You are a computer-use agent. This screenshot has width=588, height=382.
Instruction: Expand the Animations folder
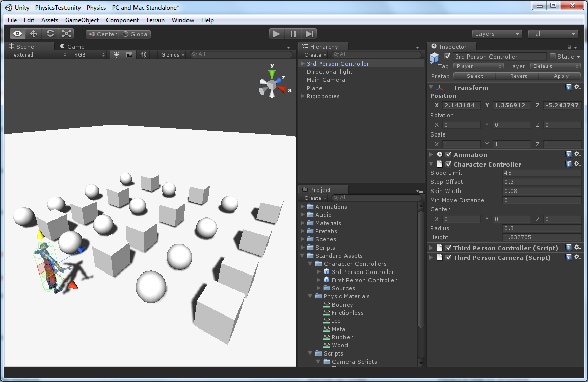click(302, 207)
